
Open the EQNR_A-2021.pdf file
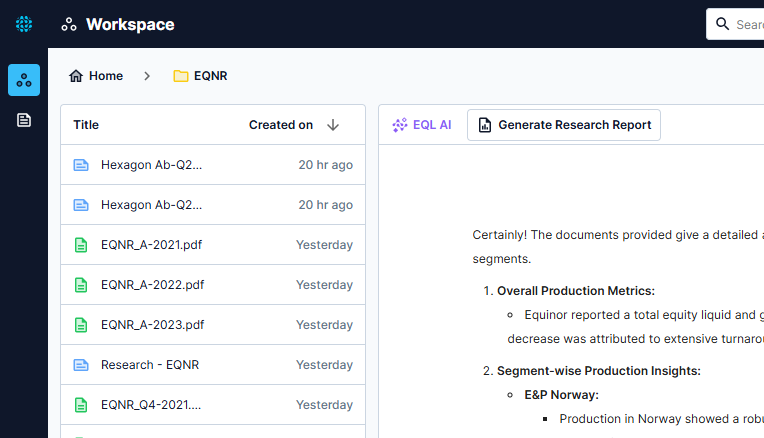tap(152, 245)
